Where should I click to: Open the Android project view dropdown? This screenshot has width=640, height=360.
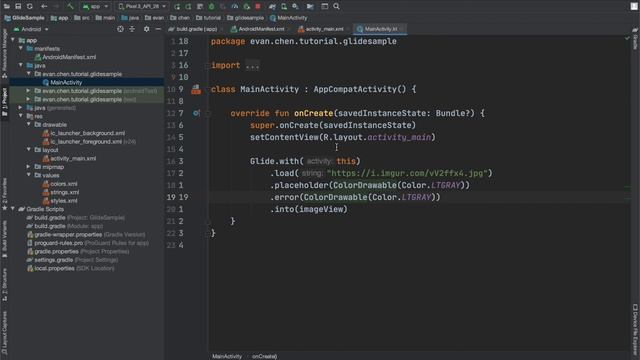(31, 29)
